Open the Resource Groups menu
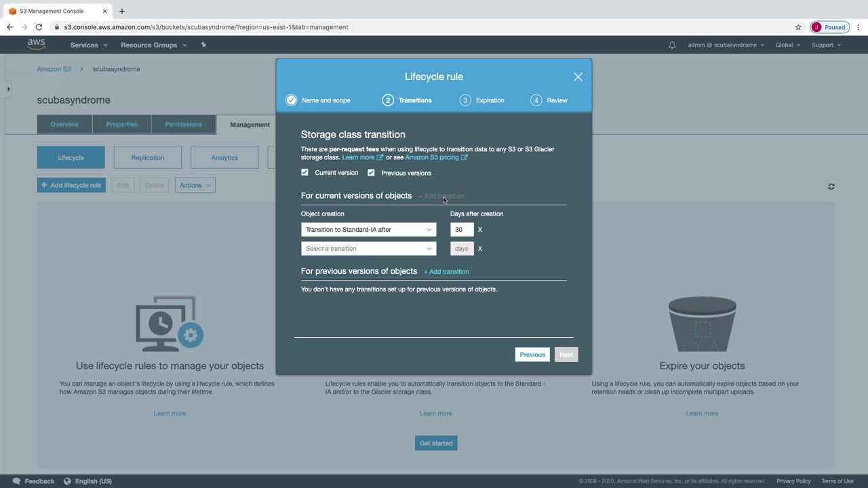Image resolution: width=868 pixels, height=488 pixels. pos(153,45)
